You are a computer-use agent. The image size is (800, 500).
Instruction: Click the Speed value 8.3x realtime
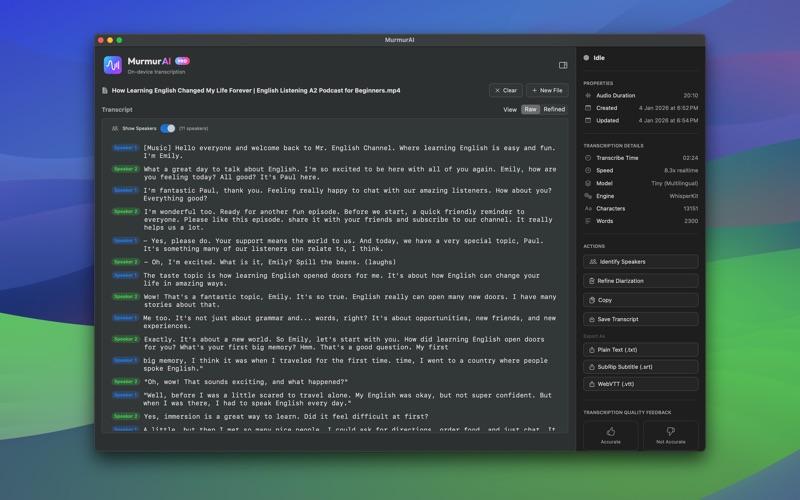pos(681,170)
